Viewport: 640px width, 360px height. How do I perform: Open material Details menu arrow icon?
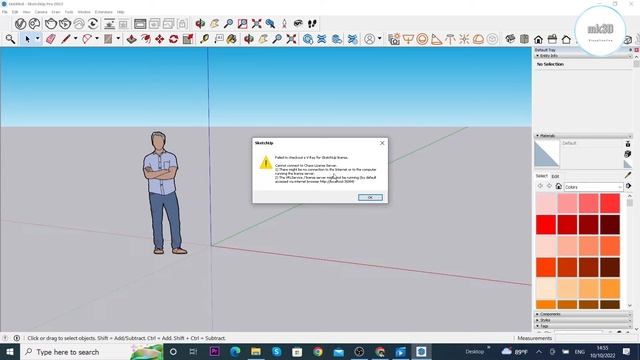628,186
